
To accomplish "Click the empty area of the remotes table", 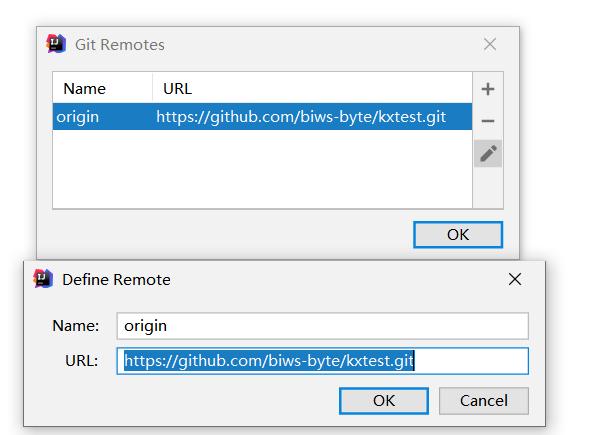I will point(262,169).
